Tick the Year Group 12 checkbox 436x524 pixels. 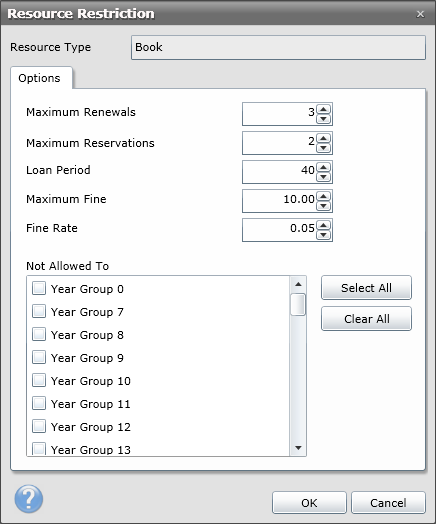[39, 426]
